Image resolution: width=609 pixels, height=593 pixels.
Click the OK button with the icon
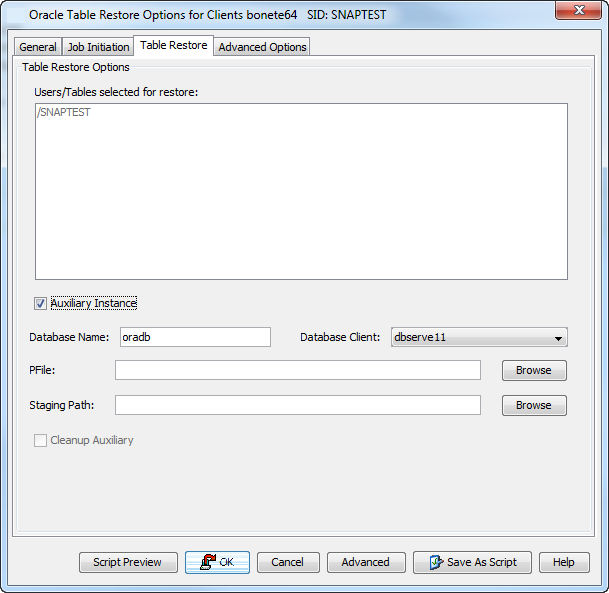pyautogui.click(x=217, y=562)
